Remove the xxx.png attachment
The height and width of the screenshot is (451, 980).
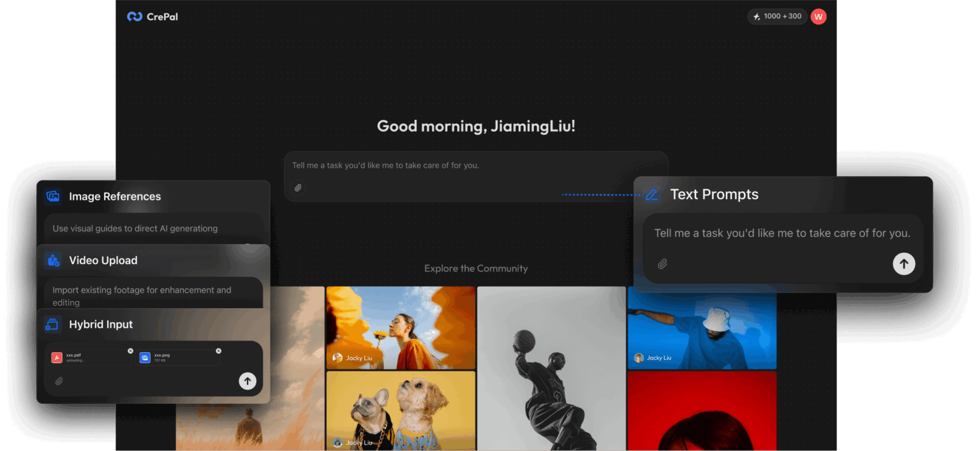[218, 351]
